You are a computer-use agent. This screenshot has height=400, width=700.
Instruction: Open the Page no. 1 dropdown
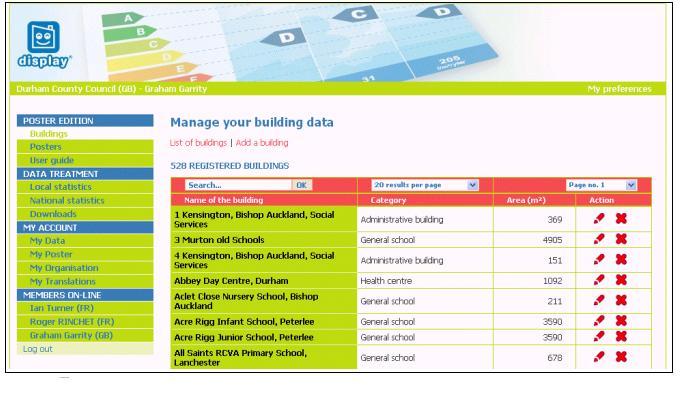click(x=601, y=185)
